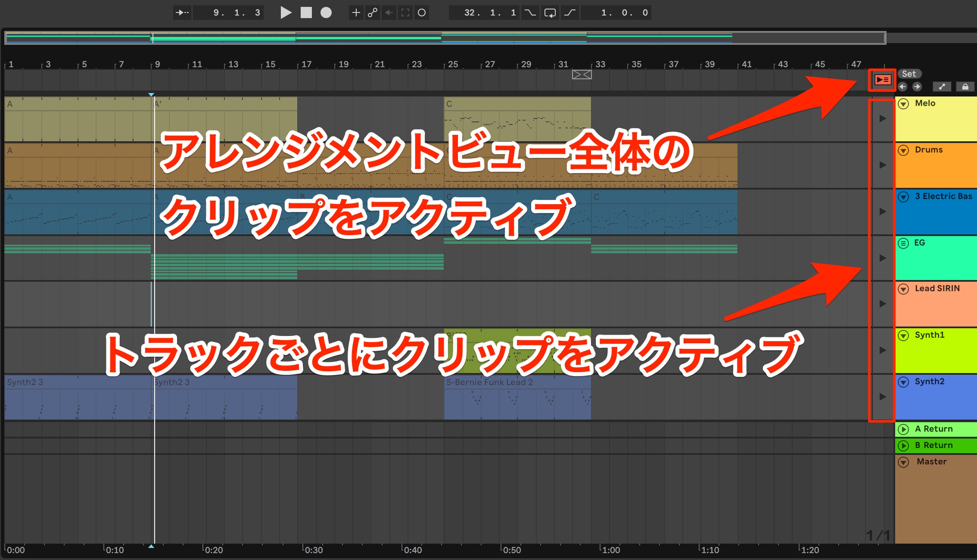Click 0:30 in bottom time ruler
The width and height of the screenshot is (977, 560).
pyautogui.click(x=314, y=550)
